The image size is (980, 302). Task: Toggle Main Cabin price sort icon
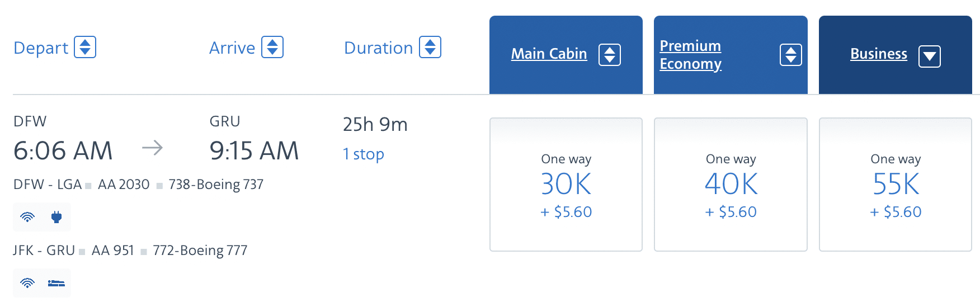[x=610, y=55]
